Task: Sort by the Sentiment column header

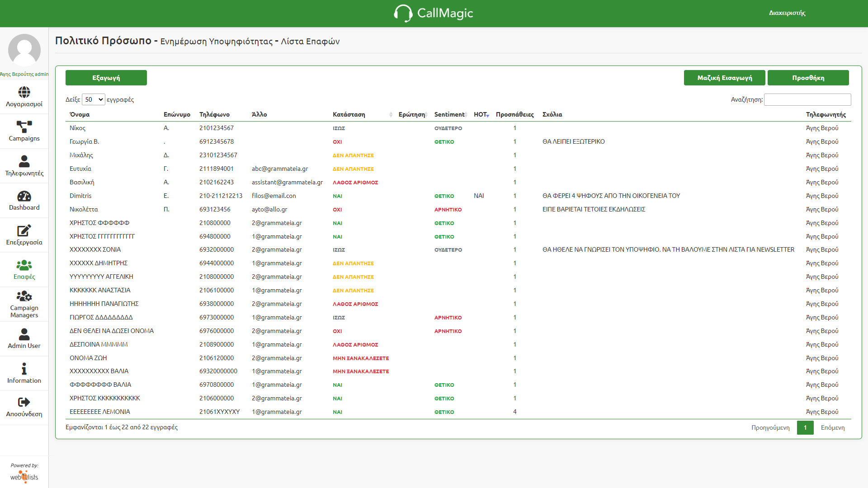Action: [x=449, y=114]
